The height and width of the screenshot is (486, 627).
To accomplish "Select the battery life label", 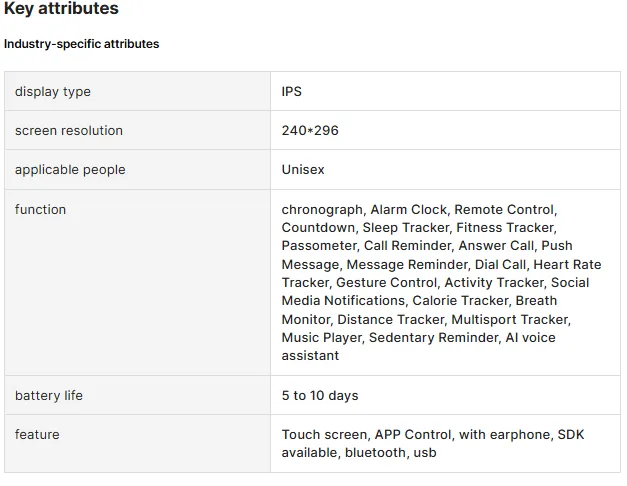I will pos(49,396).
